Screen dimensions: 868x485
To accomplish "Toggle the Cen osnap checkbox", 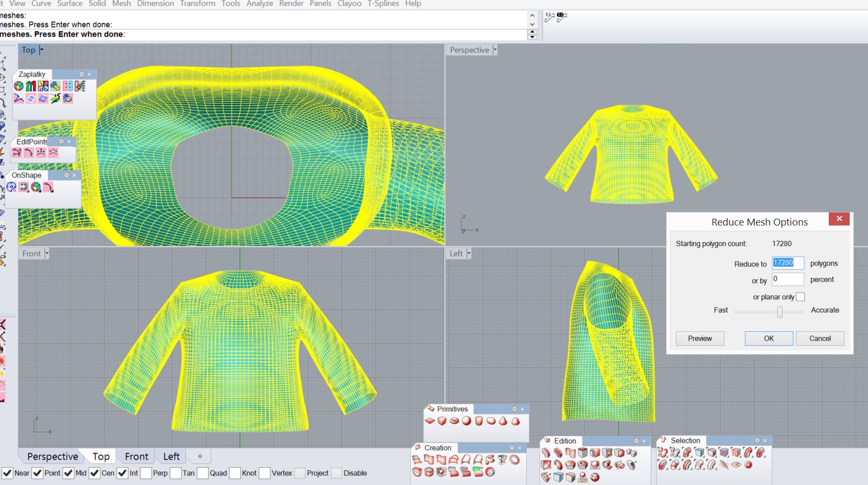I will (95, 473).
